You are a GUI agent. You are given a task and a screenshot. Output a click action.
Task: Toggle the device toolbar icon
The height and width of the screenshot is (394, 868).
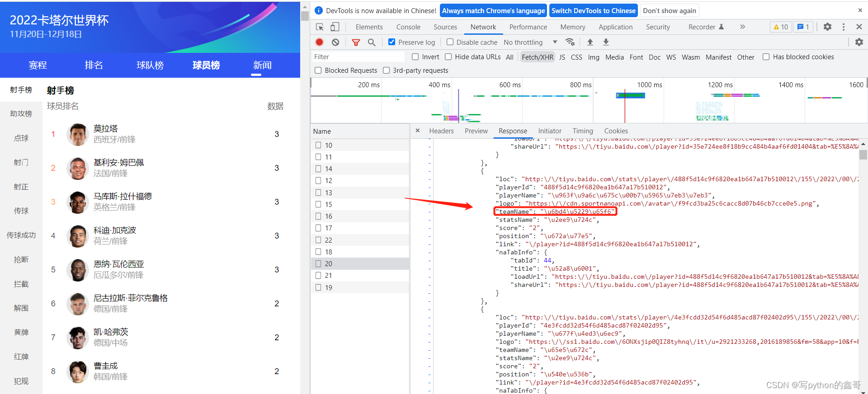coord(335,27)
